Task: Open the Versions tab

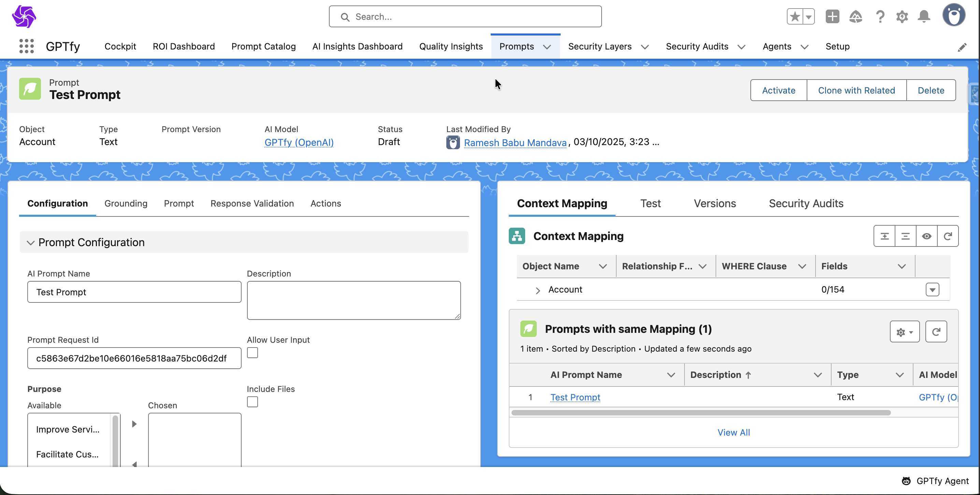Action: [x=715, y=203]
